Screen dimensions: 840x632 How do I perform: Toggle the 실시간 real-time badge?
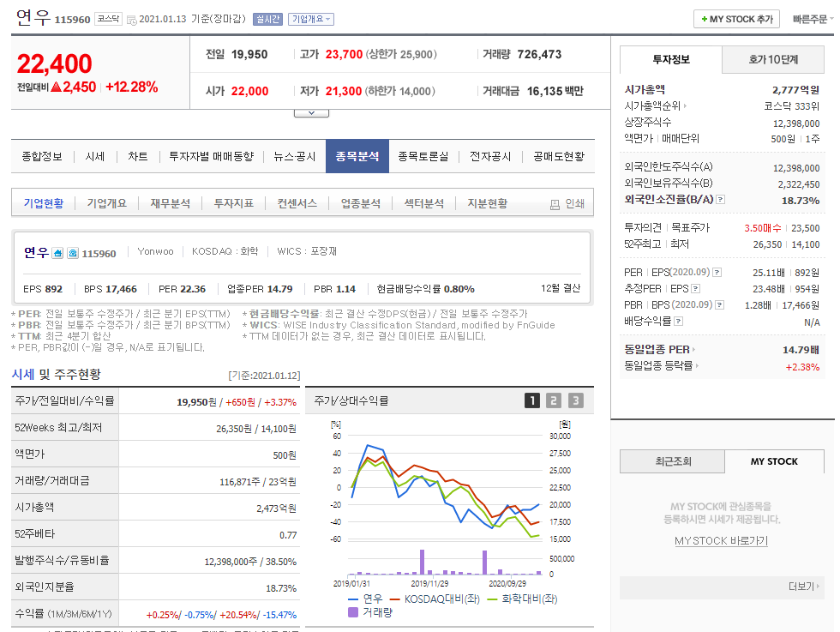point(267,20)
